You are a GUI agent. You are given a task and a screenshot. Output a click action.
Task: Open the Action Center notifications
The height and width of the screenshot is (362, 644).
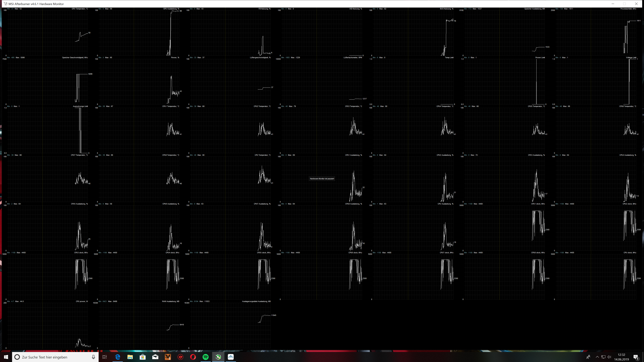(636, 357)
